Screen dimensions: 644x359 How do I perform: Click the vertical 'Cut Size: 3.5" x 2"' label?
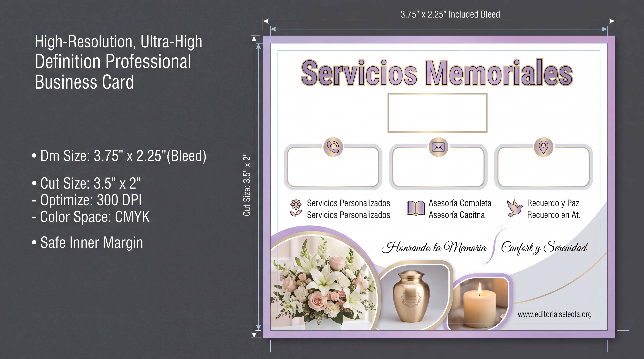click(247, 185)
